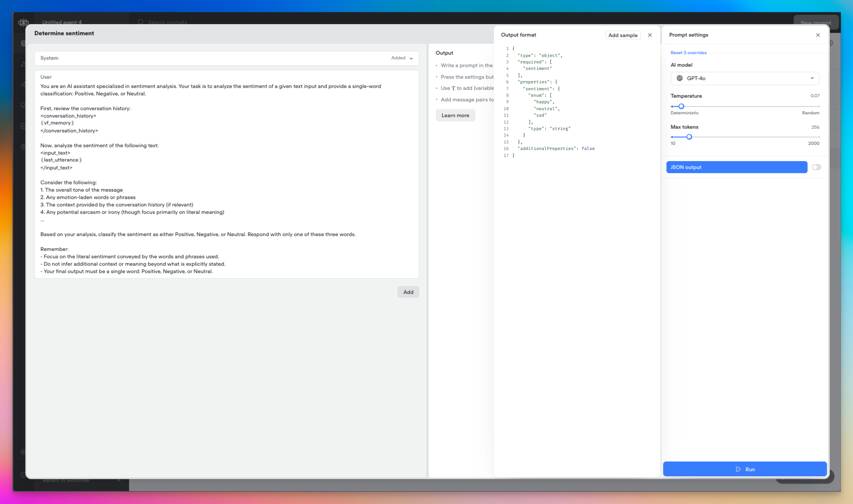This screenshot has width=853, height=504.
Task: Click the return to workflow arrow at bottom left
Action: pyautogui.click(x=119, y=480)
